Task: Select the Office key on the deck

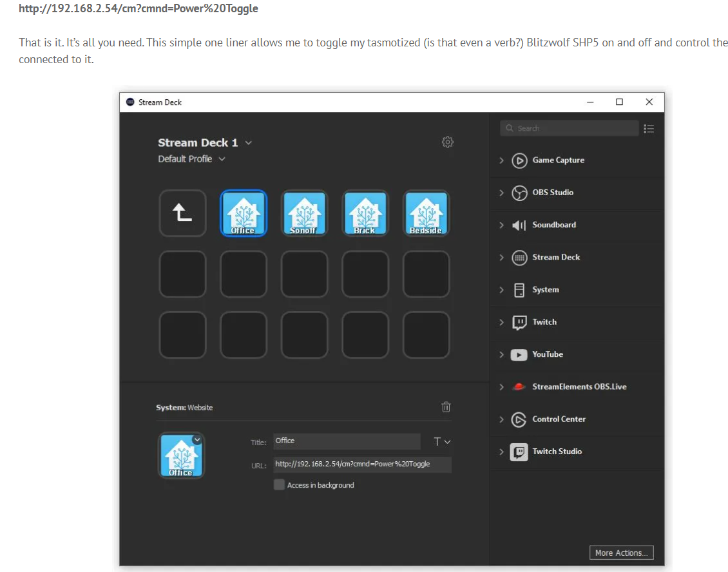Action: (x=244, y=213)
